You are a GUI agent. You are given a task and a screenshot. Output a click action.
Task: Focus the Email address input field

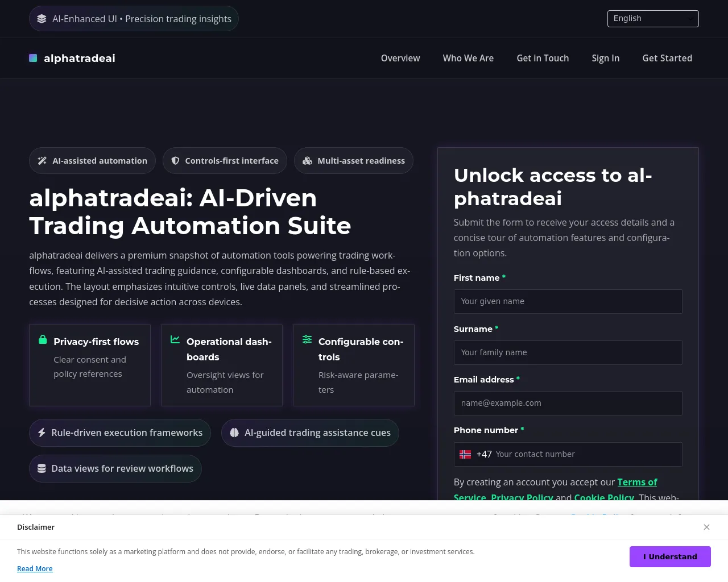(568, 403)
